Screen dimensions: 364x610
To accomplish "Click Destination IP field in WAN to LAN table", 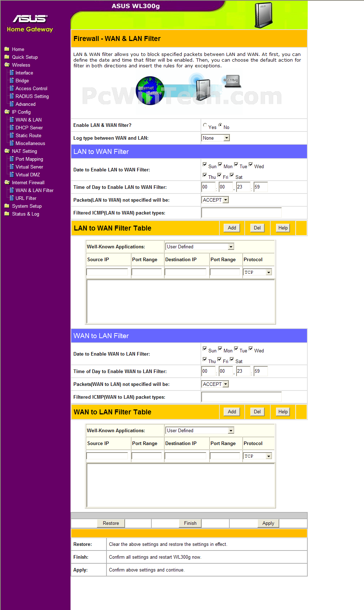I will (x=186, y=456).
